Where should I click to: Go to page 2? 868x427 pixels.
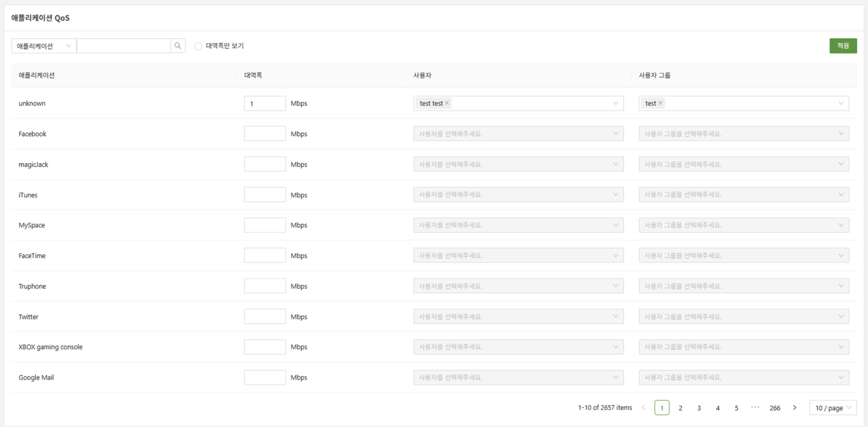[x=680, y=408]
